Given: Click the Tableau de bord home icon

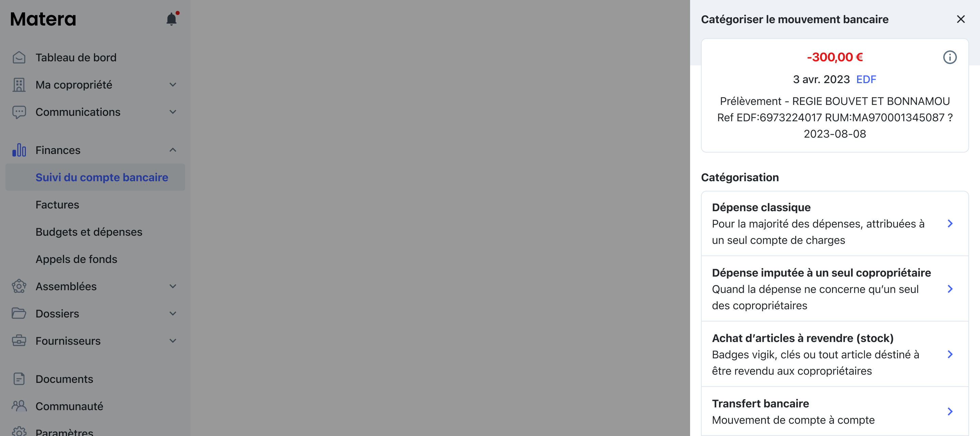Looking at the screenshot, I should pos(19,57).
